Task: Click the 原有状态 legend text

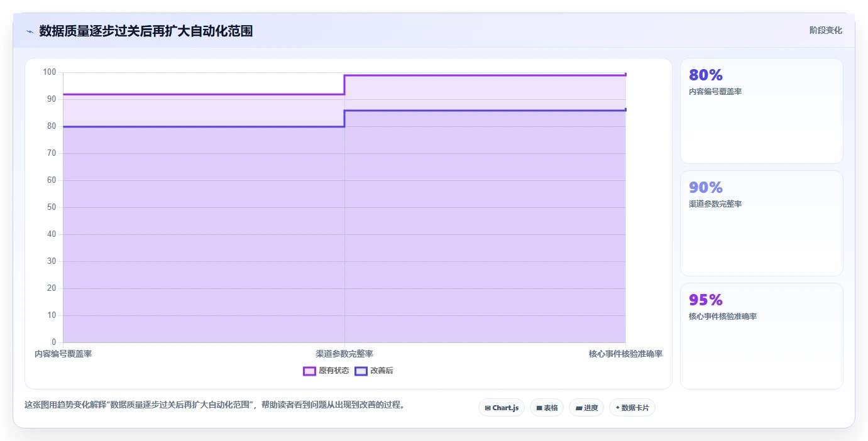Action: coord(334,371)
